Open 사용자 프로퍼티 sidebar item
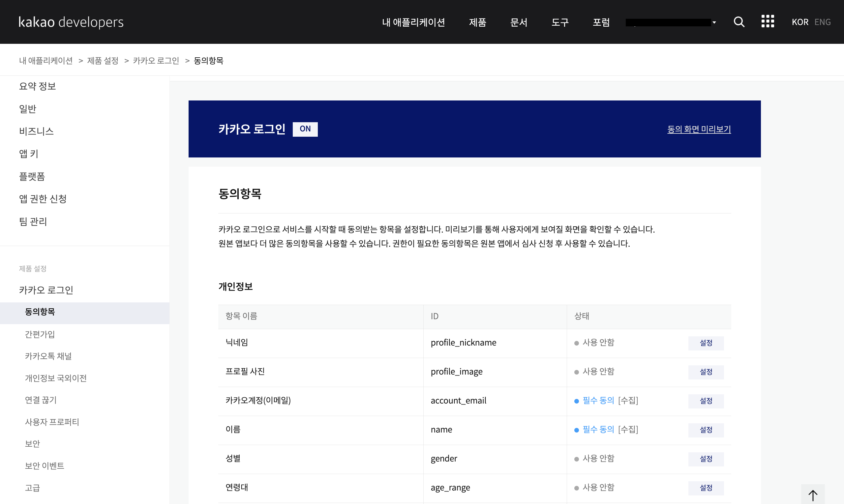Image resolution: width=844 pixels, height=504 pixels. click(52, 422)
